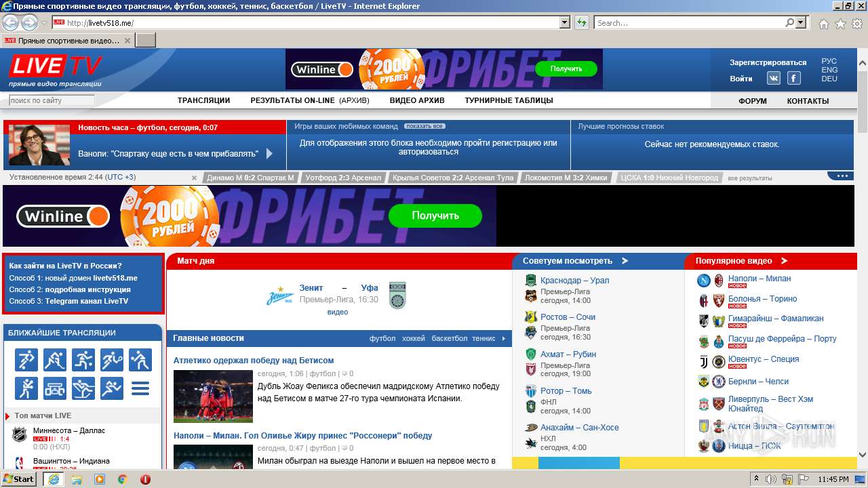This screenshot has height=488, width=868.
Task: Open the Наполи – Милан popular video
Action: pos(759,279)
